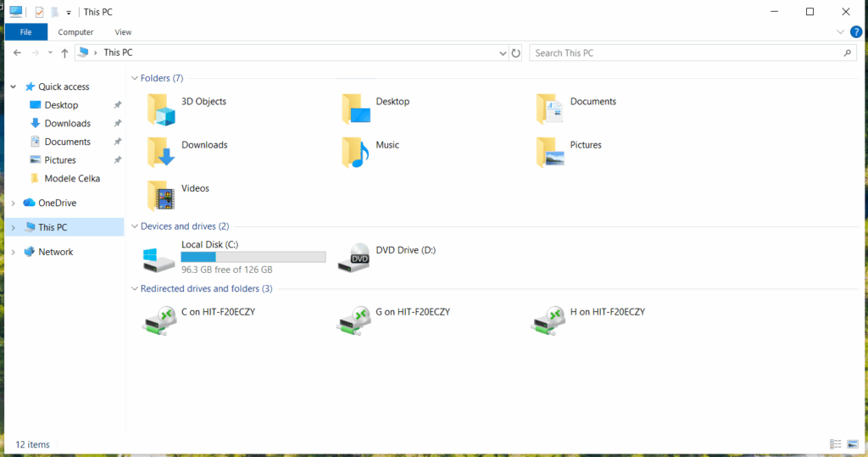The width and height of the screenshot is (868, 457).
Task: Select the Local Disk (C:) drive icon
Action: 160,258
